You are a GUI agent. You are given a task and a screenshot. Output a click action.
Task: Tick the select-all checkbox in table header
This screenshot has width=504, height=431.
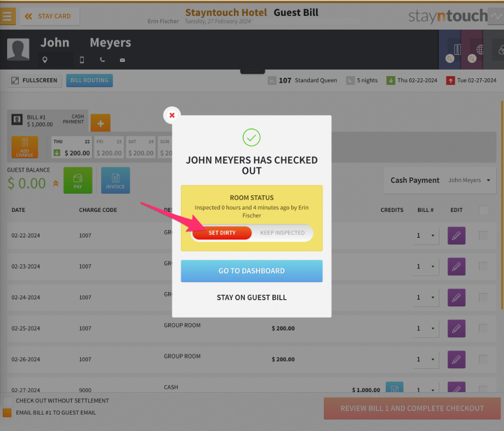(x=483, y=210)
